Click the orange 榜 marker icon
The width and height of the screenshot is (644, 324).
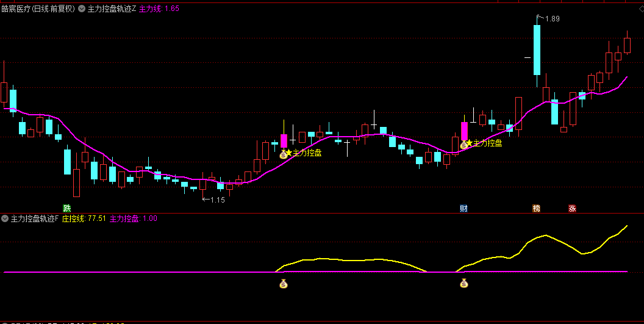537,209
